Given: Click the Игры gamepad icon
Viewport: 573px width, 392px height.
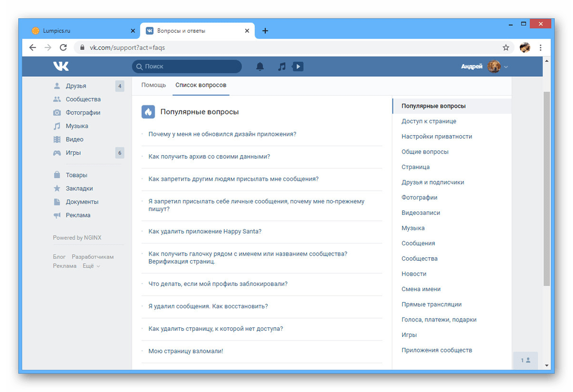Looking at the screenshot, I should (x=57, y=152).
